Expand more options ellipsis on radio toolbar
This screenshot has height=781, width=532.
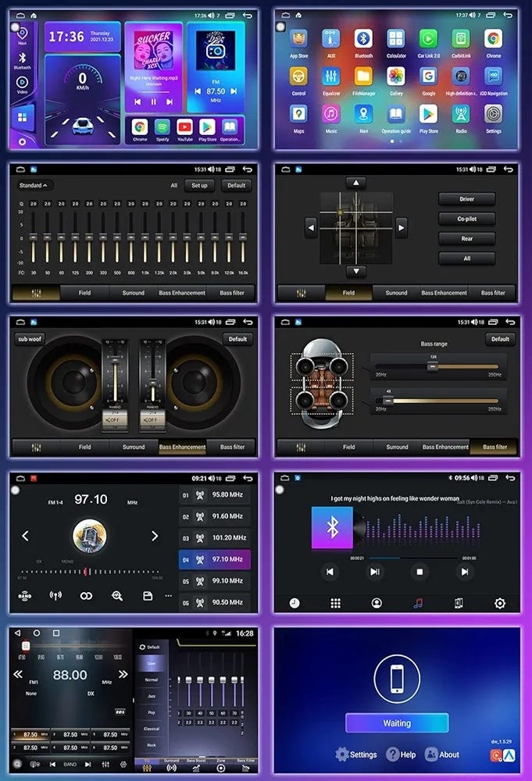pyautogui.click(x=169, y=595)
